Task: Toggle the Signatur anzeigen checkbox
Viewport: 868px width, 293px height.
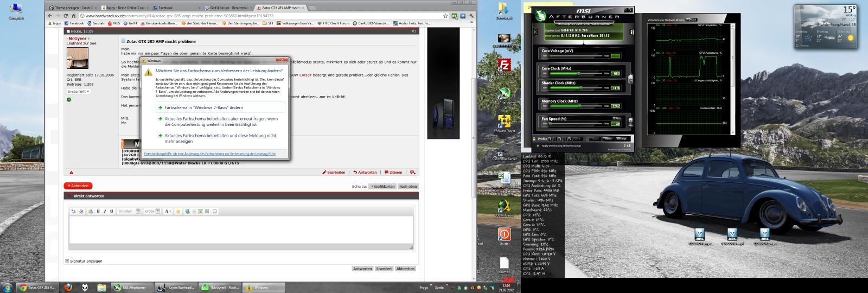Action: (67, 261)
